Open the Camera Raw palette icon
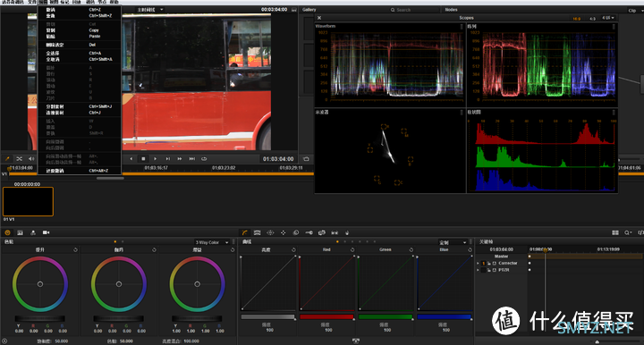 [46, 232]
